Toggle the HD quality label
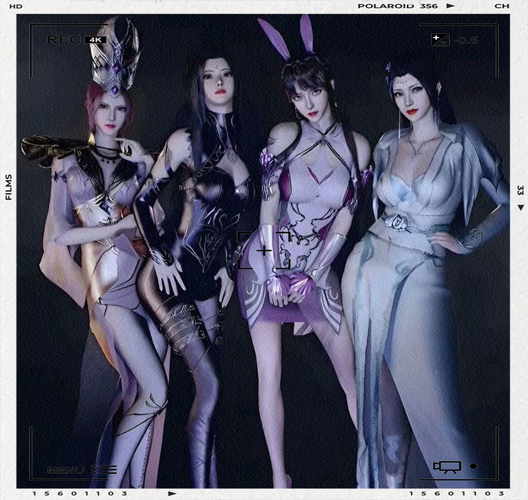Image resolution: width=528 pixels, height=500 pixels. click(x=16, y=6)
